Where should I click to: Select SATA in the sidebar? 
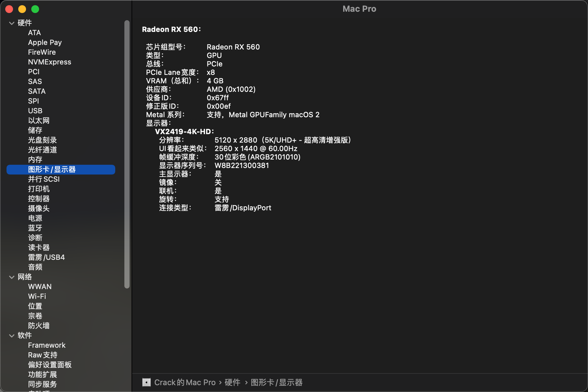[x=37, y=91]
